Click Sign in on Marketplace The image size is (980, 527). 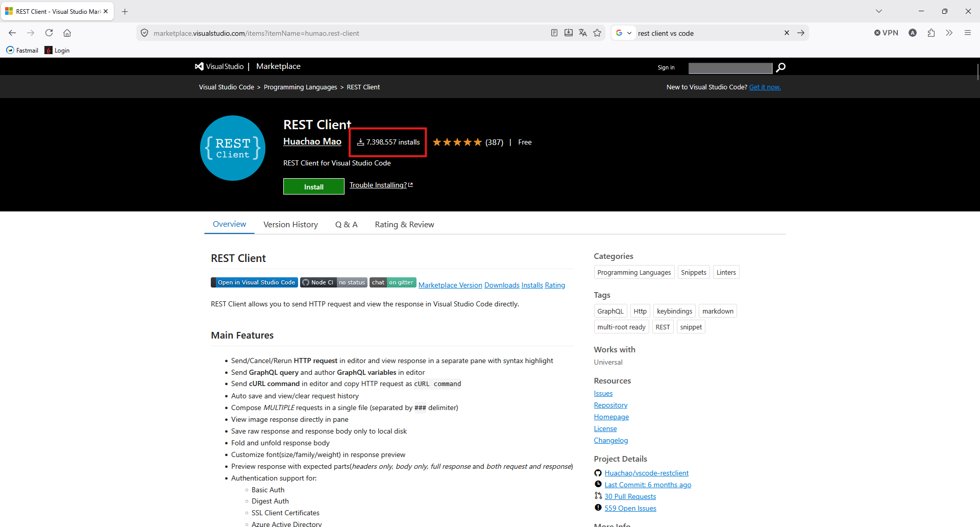(666, 67)
